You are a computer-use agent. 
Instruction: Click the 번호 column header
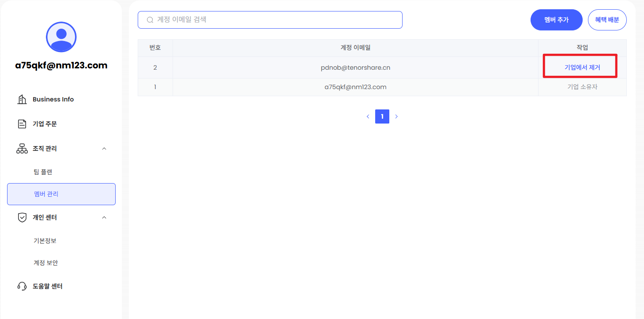point(155,48)
